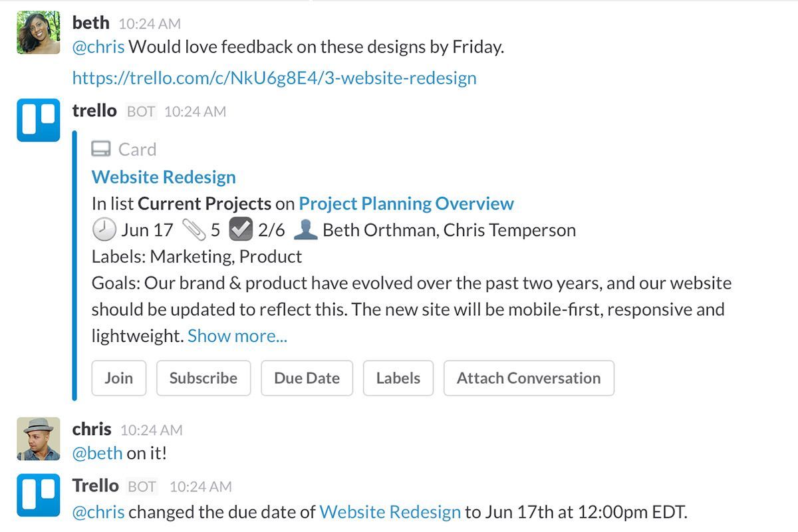Click the first Trello bot logo icon
The image size is (798, 532).
38,120
